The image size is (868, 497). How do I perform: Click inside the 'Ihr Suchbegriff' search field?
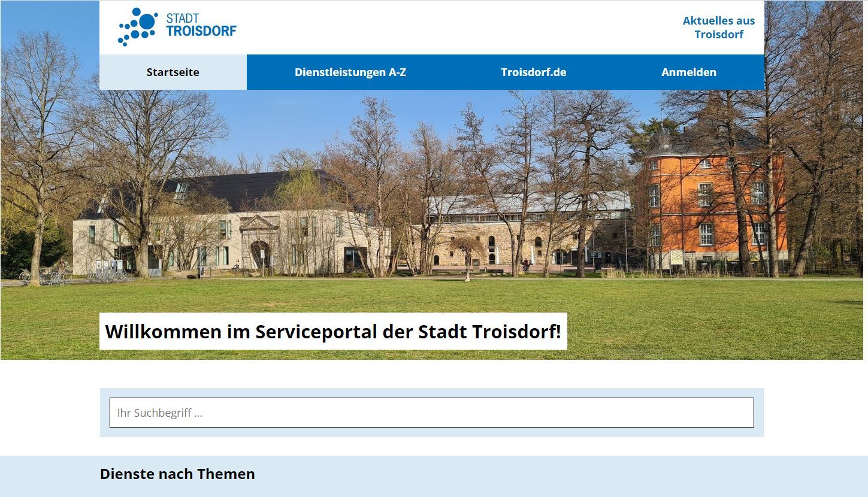431,413
